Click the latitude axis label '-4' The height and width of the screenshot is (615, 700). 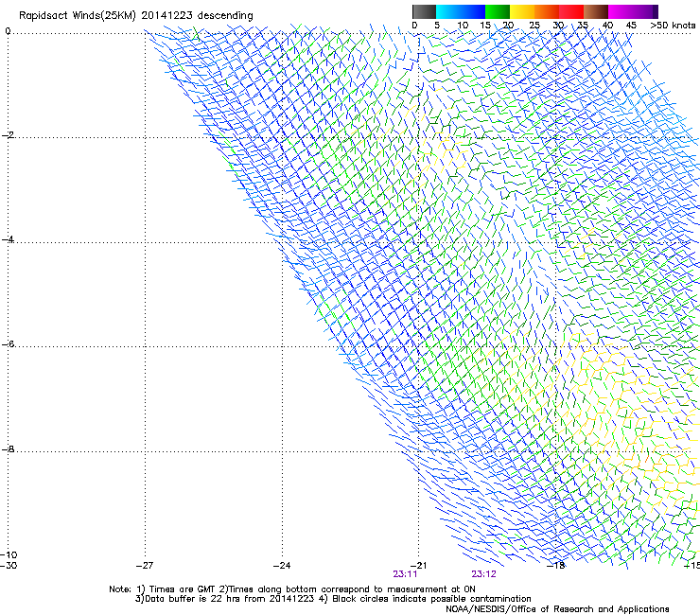click(x=8, y=239)
